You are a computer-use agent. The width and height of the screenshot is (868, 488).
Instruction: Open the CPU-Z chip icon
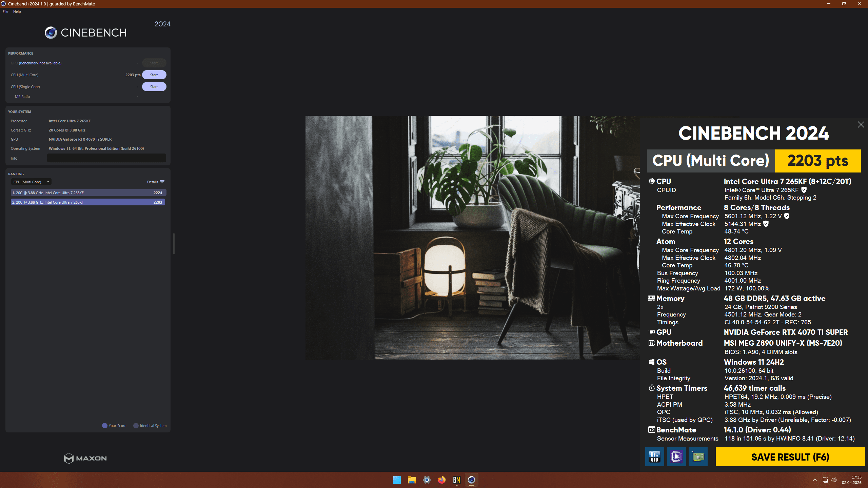coord(676,457)
